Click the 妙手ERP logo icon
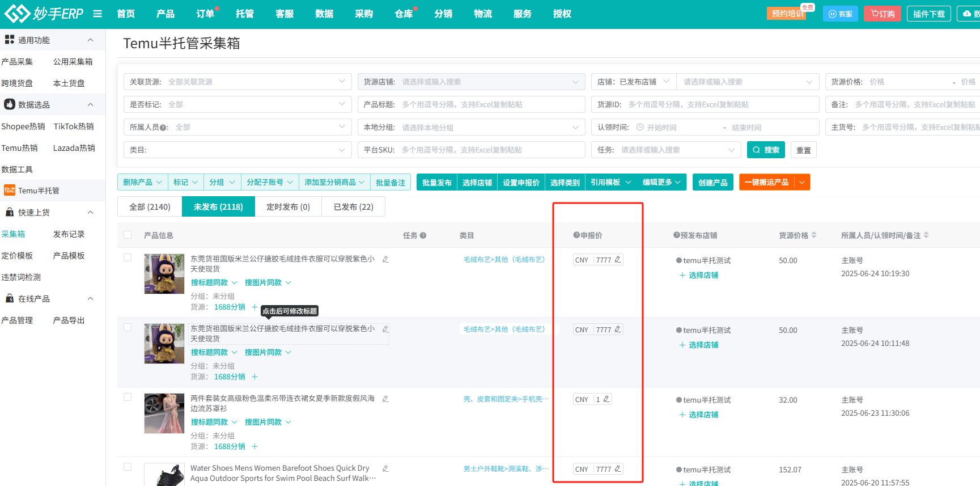Image resolution: width=980 pixels, height=486 pixels. click(x=16, y=13)
